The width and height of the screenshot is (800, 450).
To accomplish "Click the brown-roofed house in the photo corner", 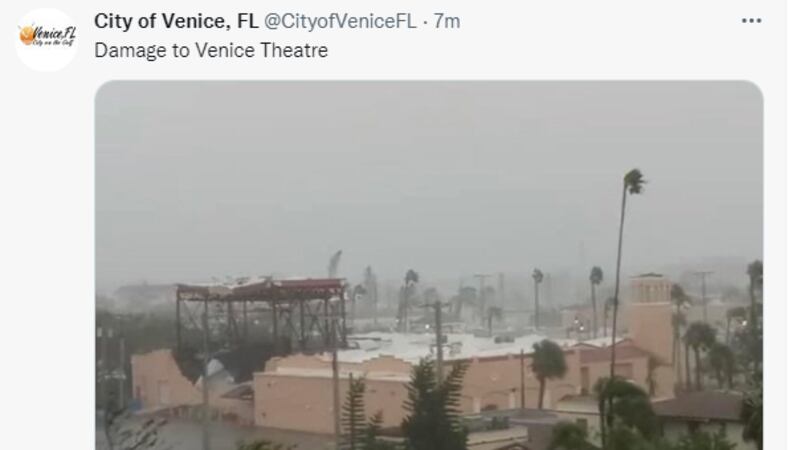I will (x=698, y=416).
